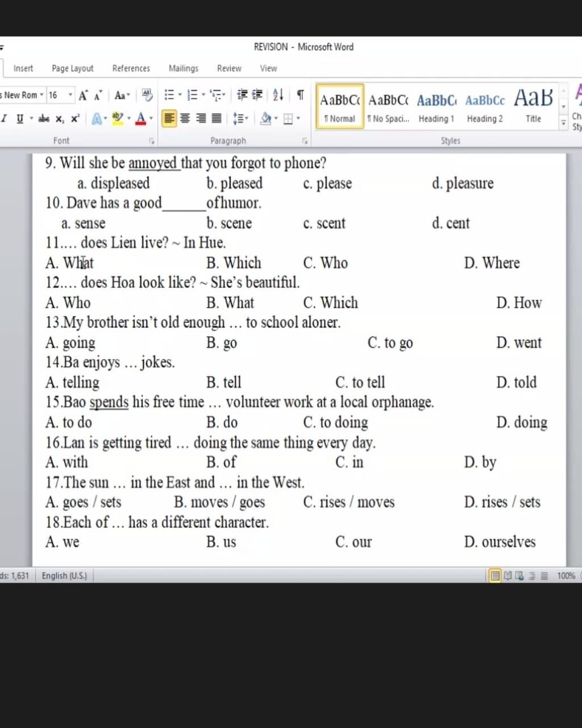Open the Mailings tab
582x728 pixels.
pos(184,68)
